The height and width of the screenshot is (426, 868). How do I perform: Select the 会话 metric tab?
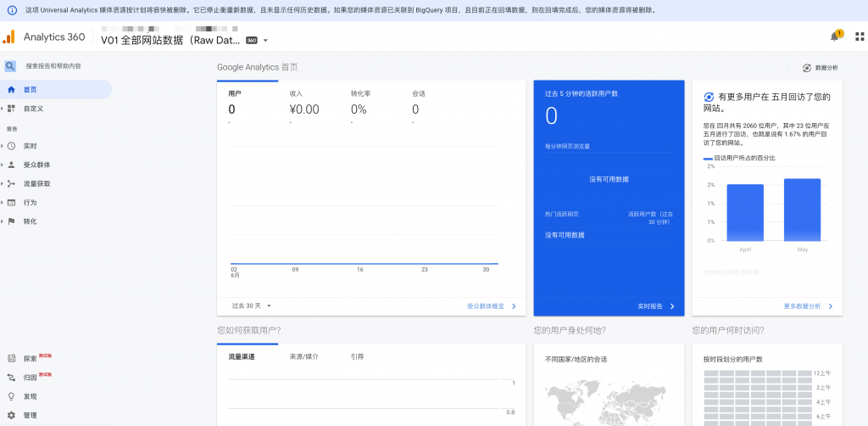[x=431, y=104]
